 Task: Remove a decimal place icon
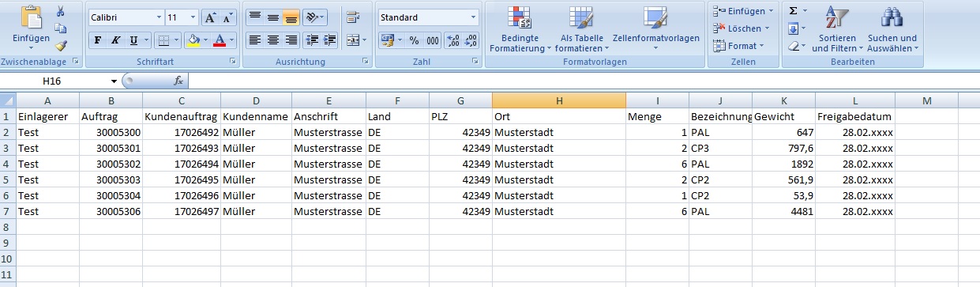click(x=471, y=40)
